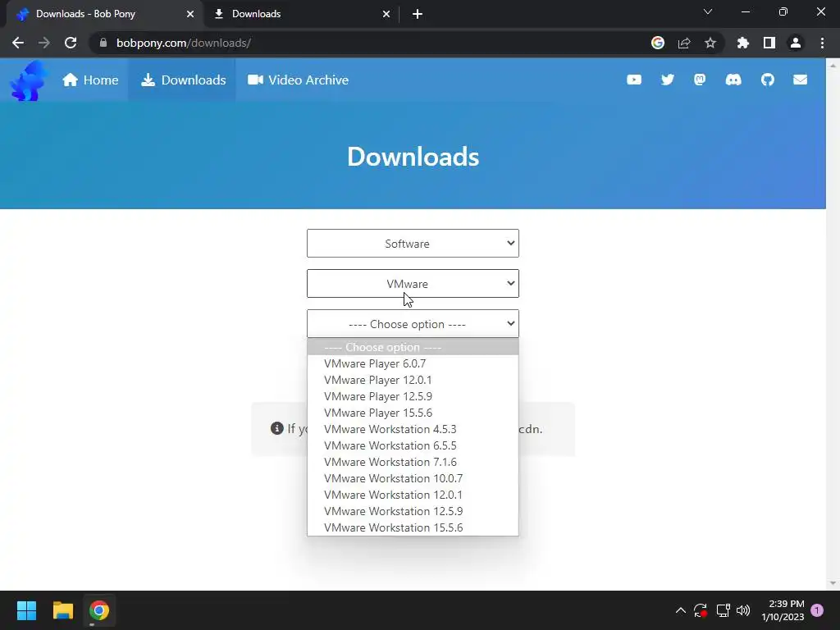Screen dimensions: 840x630
Task: Open the Software category dropdown
Action: coord(413,243)
